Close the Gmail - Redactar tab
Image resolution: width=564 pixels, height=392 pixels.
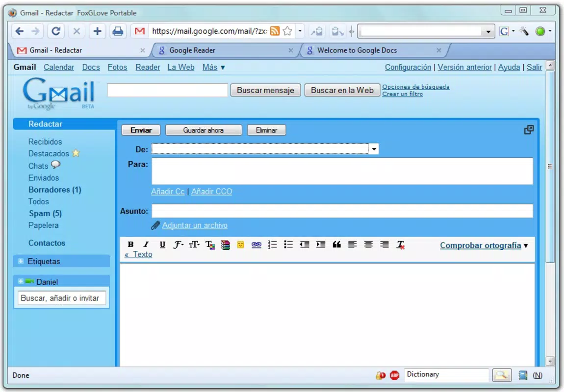142,50
